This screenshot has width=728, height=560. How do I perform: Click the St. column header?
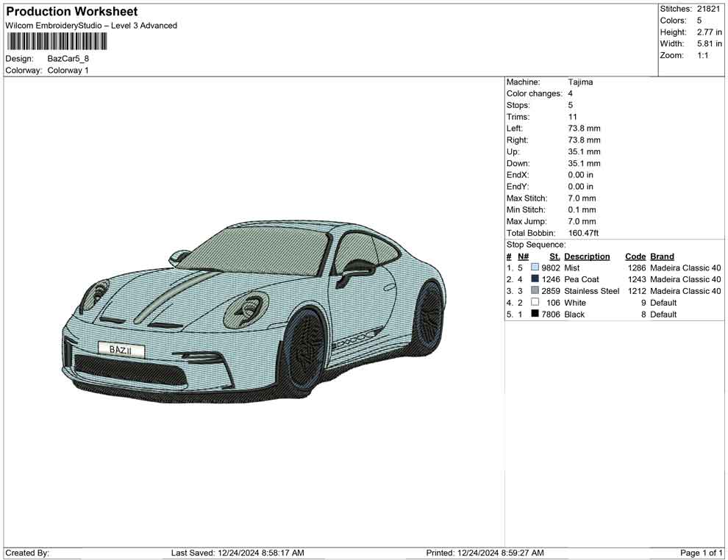pos(554,256)
